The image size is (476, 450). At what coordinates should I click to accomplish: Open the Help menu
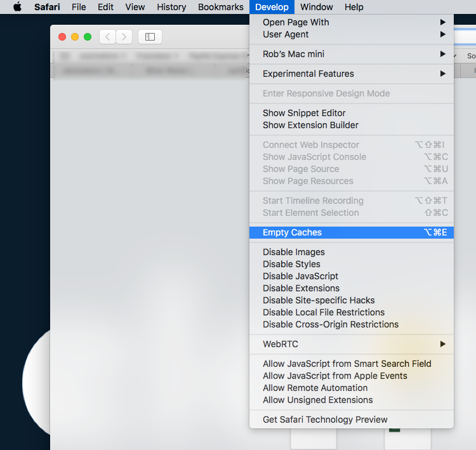coord(354,7)
